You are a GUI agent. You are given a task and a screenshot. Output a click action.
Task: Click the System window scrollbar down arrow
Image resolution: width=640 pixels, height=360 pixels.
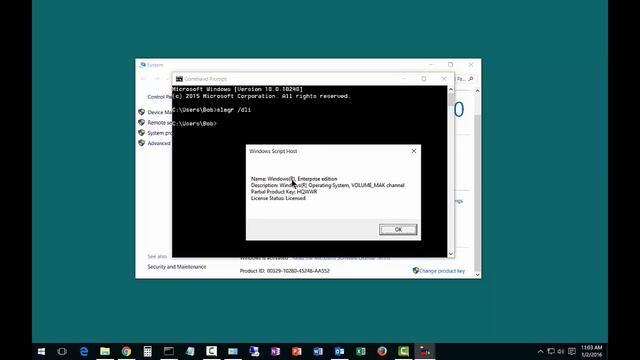pyautogui.click(x=477, y=274)
